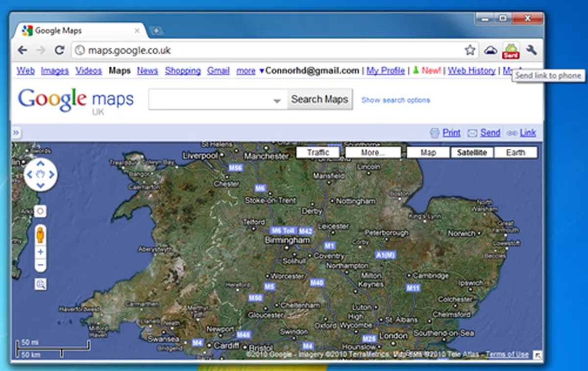Open the Chrome wrench menu
This screenshot has width=588, height=371.
coord(532,50)
